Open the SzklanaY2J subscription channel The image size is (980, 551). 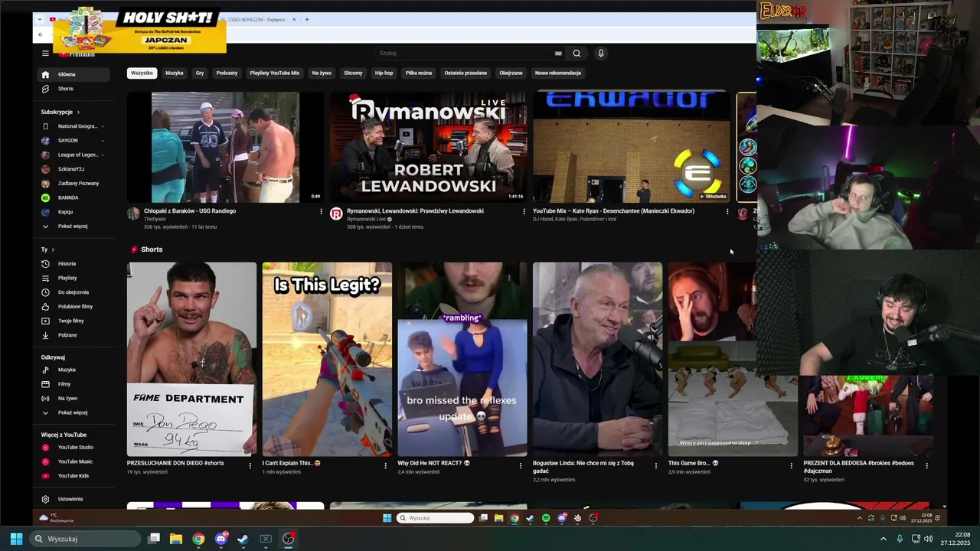point(74,169)
